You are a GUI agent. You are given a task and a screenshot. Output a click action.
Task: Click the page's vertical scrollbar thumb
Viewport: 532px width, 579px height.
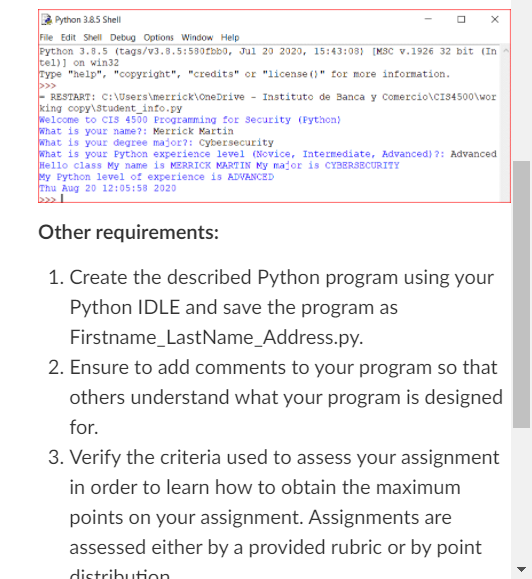[x=521, y=294]
